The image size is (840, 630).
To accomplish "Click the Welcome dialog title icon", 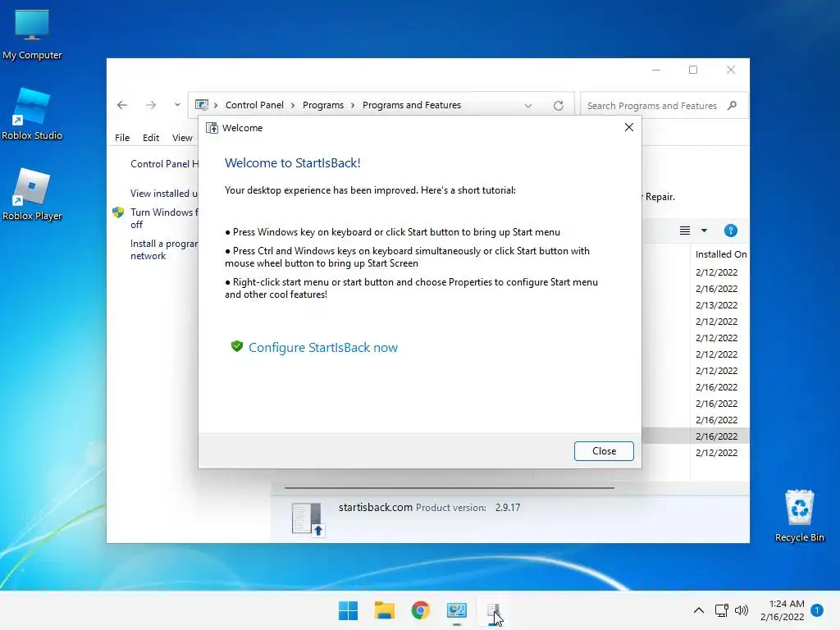I will [x=212, y=128].
